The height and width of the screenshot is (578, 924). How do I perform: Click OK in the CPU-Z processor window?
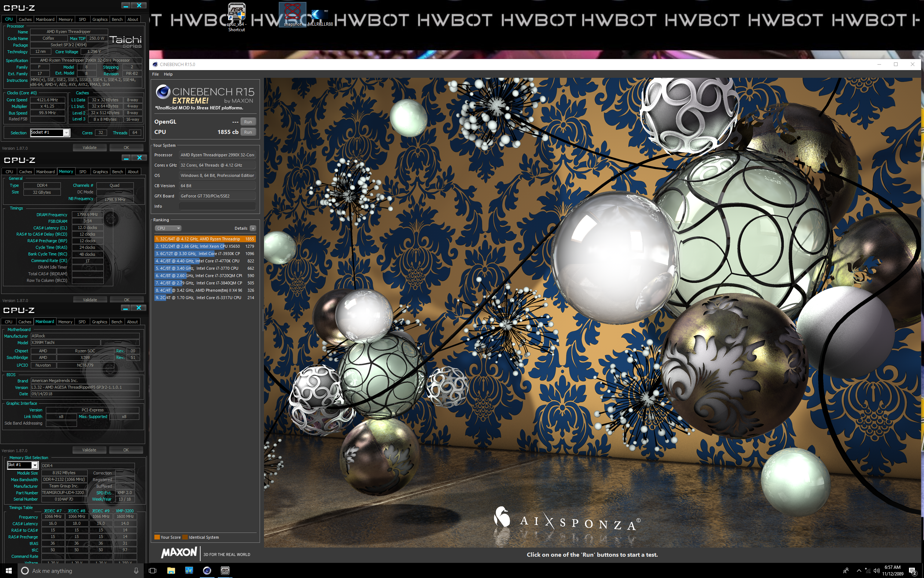coord(126,148)
